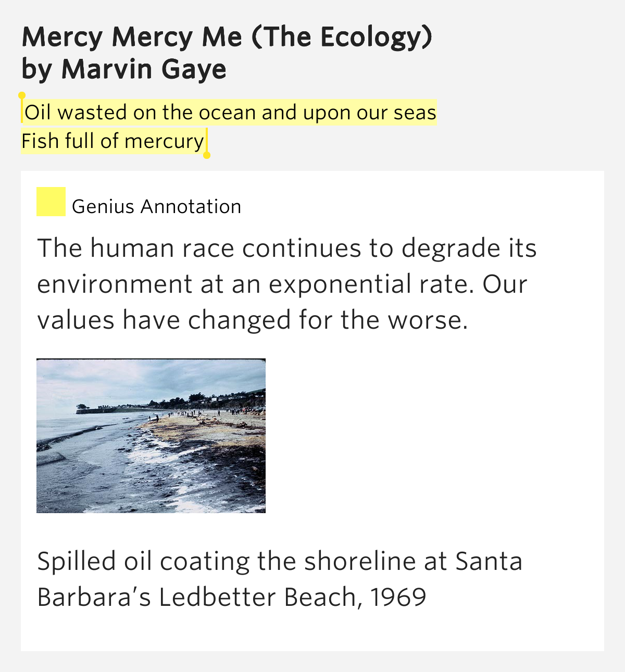Click the "Genius Annotation" label
The image size is (625, 672).
[x=157, y=207]
